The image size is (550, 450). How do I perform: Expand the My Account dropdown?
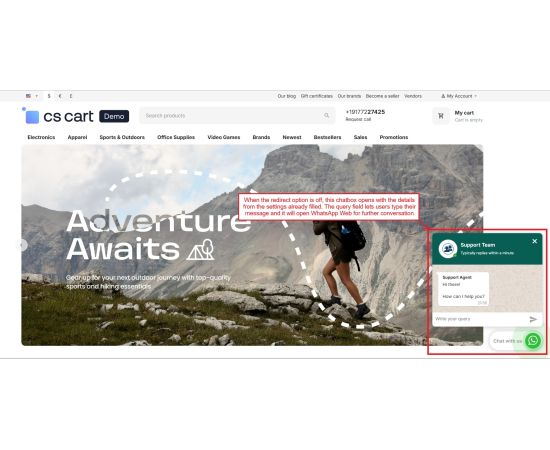459,96
